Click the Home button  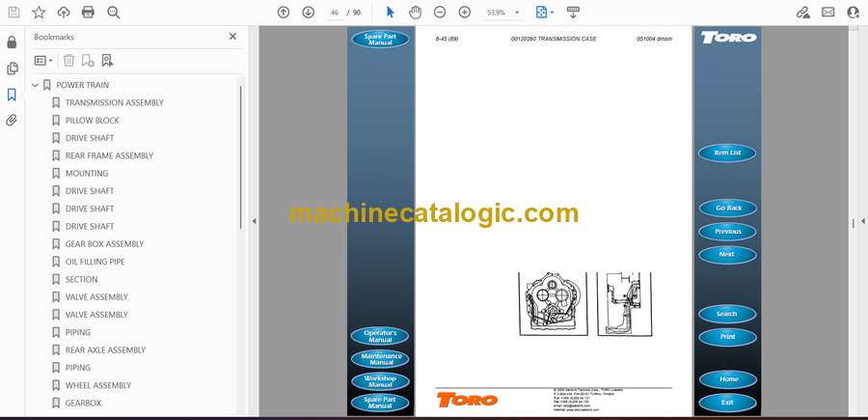[728, 379]
